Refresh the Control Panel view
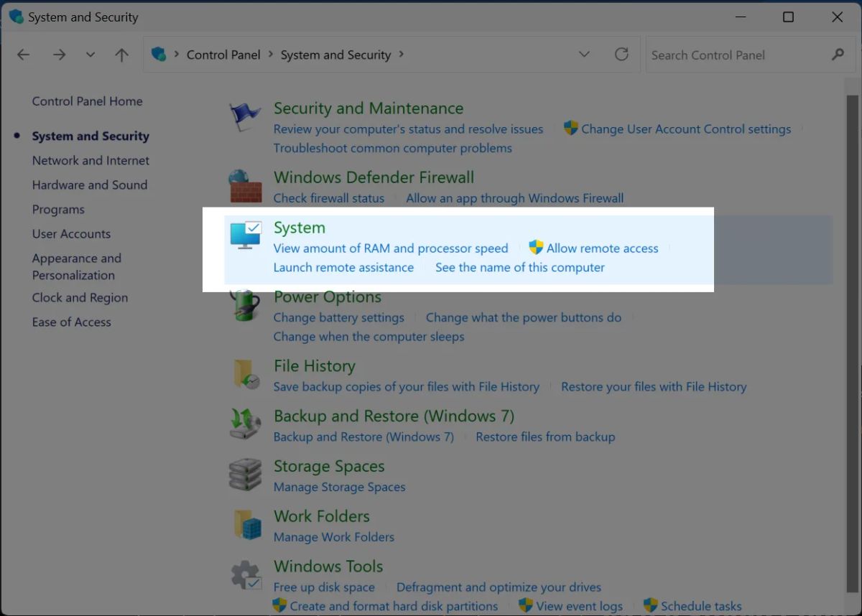 tap(621, 55)
